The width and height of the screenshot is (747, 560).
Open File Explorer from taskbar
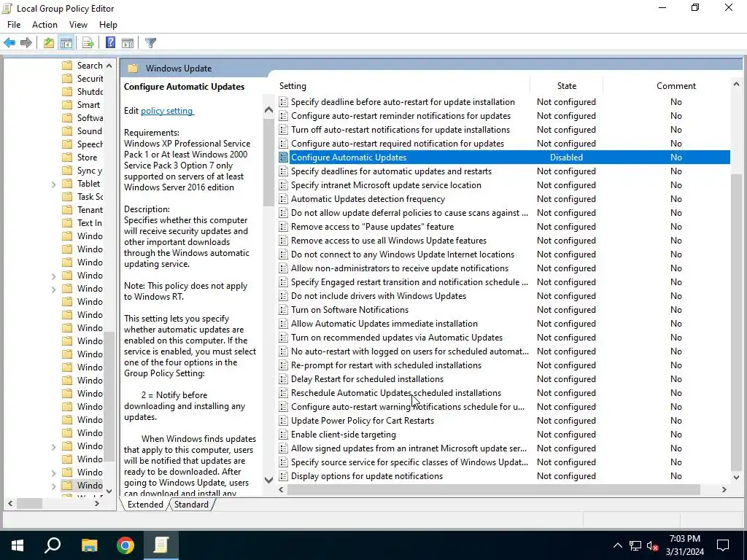click(89, 545)
